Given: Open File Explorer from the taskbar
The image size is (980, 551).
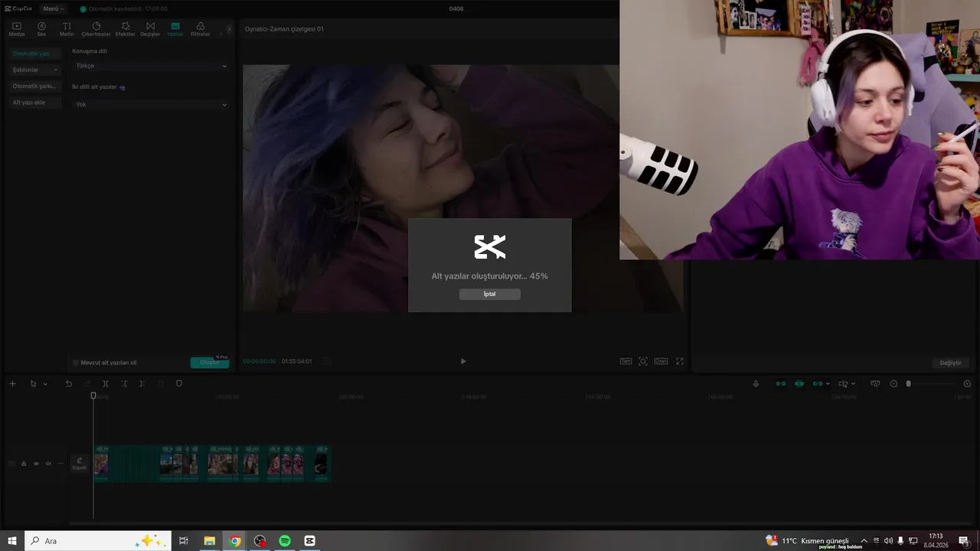Looking at the screenshot, I should click(x=209, y=541).
